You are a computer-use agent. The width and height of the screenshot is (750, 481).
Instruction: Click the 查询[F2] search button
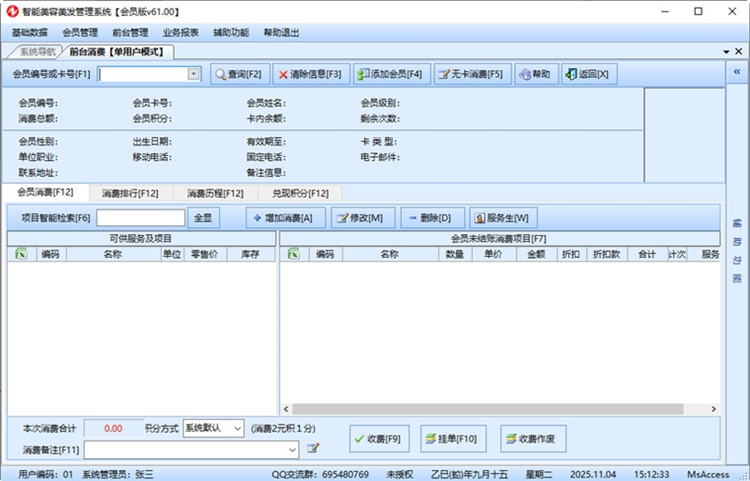pyautogui.click(x=240, y=74)
